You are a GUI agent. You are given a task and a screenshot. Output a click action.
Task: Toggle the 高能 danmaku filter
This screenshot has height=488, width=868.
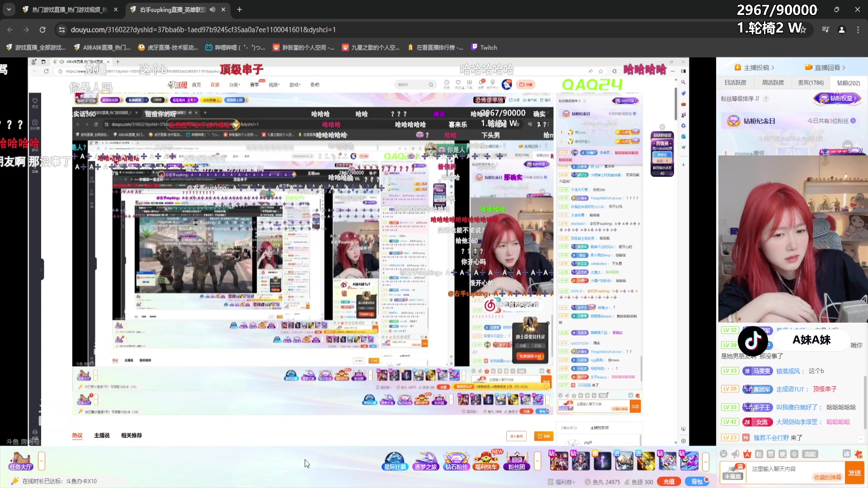[x=810, y=454]
